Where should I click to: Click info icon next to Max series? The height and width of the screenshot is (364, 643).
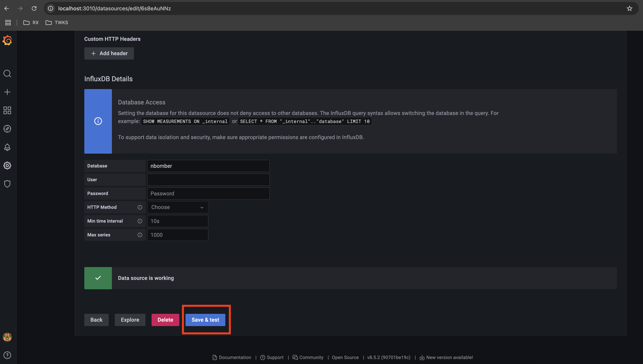pos(139,234)
